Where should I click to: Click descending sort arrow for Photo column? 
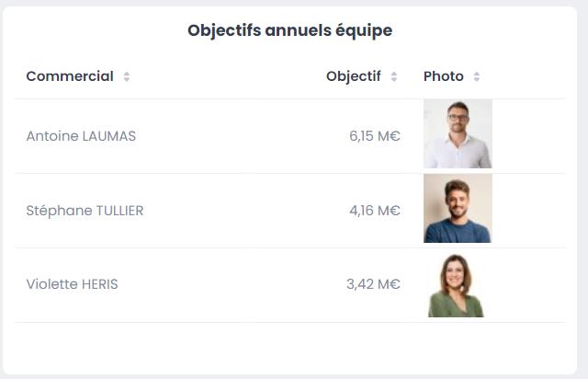coord(477,80)
